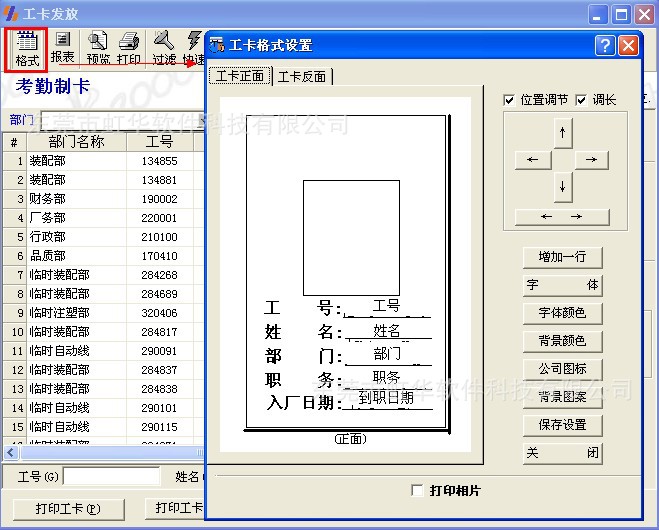Open 预览 print preview
The width and height of the screenshot is (659, 530).
98,47
